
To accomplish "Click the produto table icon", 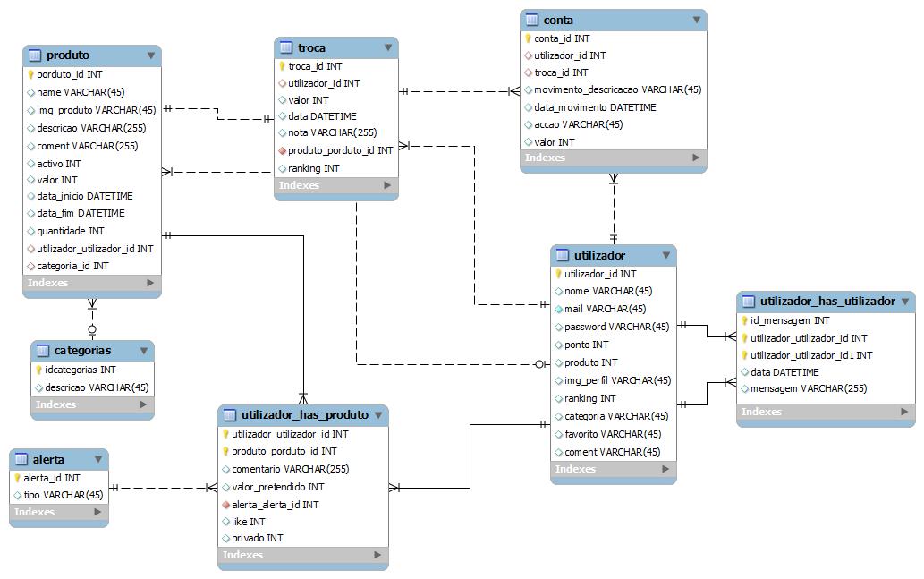I will 36,55.
